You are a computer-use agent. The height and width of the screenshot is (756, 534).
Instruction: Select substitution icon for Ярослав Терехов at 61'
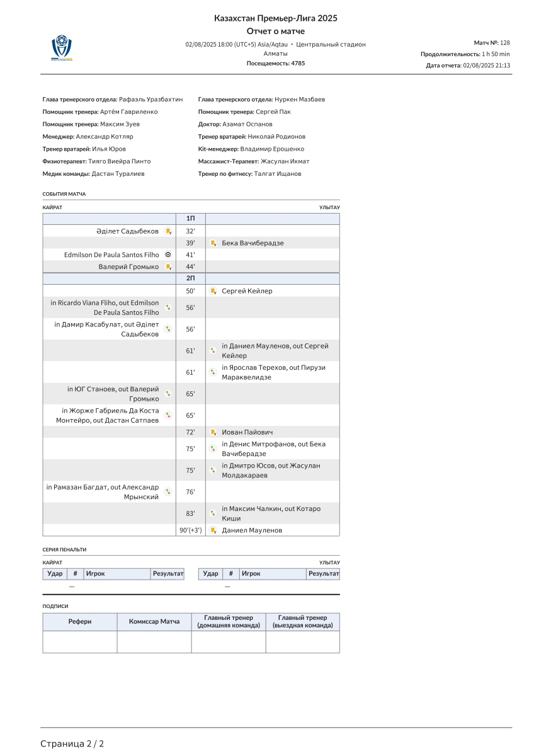click(x=213, y=372)
